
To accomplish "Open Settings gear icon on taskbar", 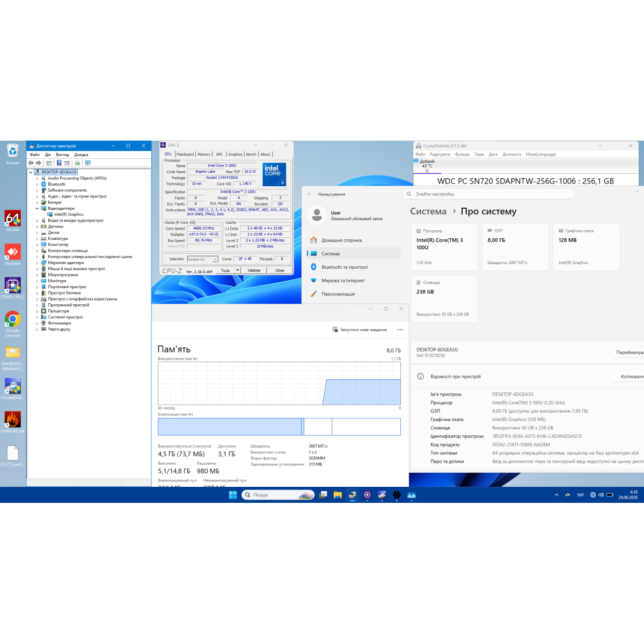I will click(397, 495).
